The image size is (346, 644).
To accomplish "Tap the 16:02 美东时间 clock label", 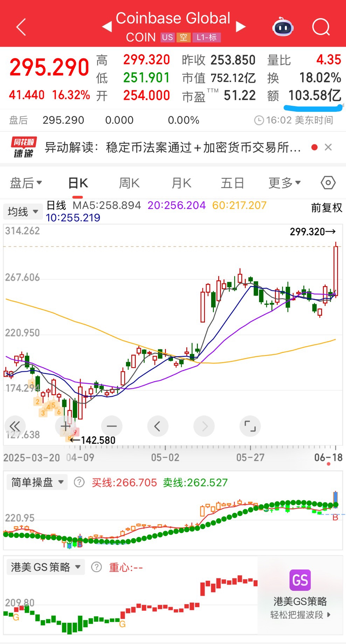I will (293, 120).
